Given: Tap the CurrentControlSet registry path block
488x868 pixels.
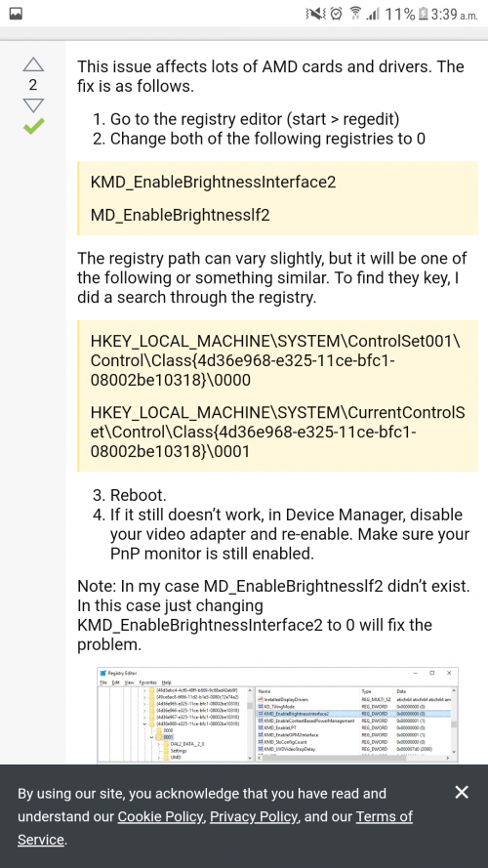Looking at the screenshot, I should click(x=277, y=432).
